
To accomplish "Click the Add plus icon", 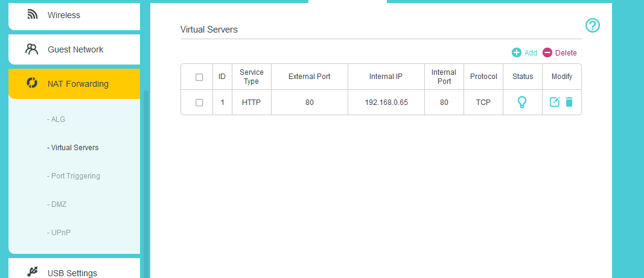I will click(x=517, y=53).
